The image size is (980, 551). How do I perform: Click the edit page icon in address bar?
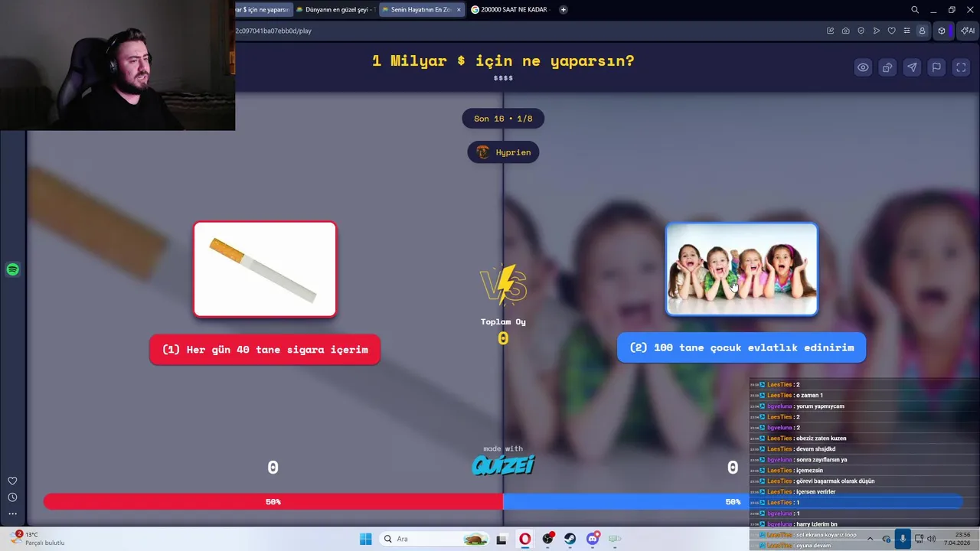[x=830, y=31]
